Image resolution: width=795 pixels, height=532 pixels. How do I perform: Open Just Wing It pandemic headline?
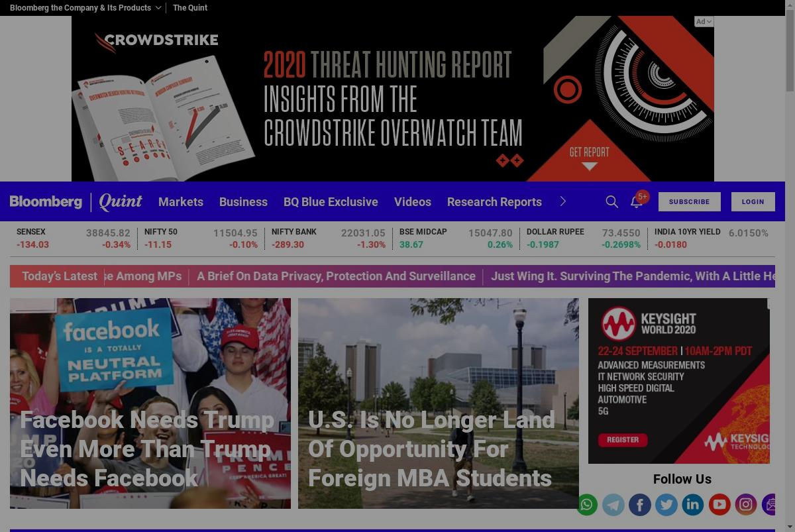pos(633,276)
